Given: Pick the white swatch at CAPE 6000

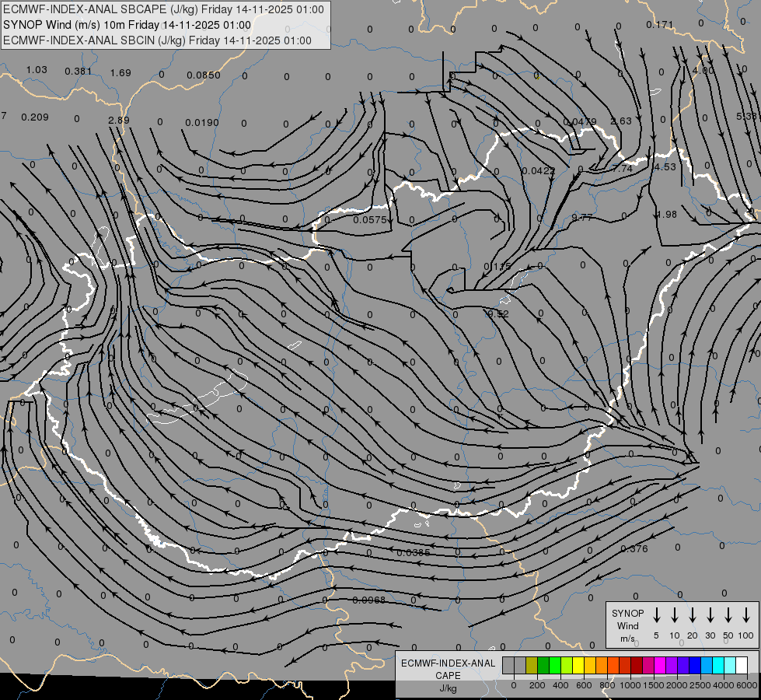Looking at the screenshot, I should [x=741, y=665].
